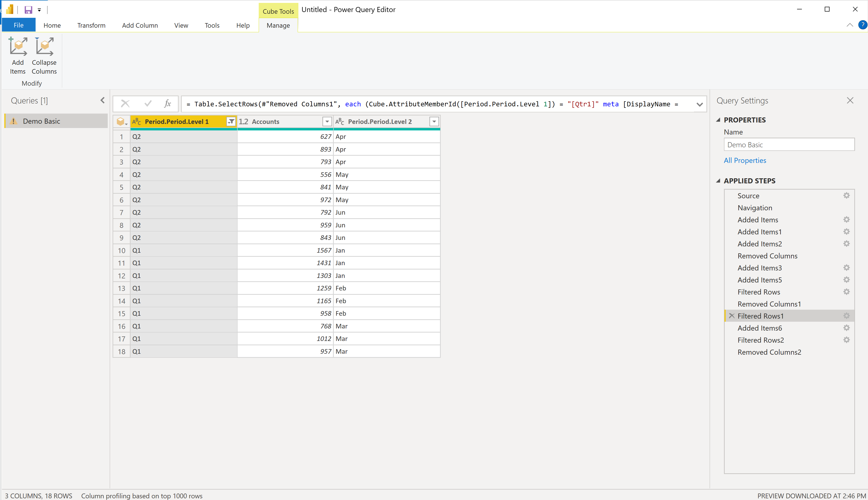Open gear settings for Filtered Rows2 step
Image resolution: width=868 pixels, height=500 pixels.
pos(846,340)
